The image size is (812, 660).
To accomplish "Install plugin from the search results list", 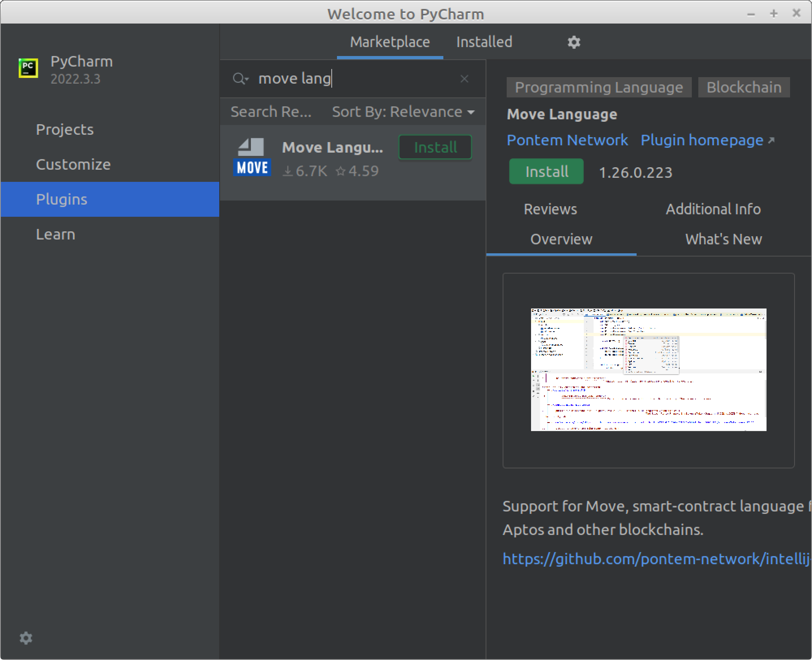I will tap(435, 147).
